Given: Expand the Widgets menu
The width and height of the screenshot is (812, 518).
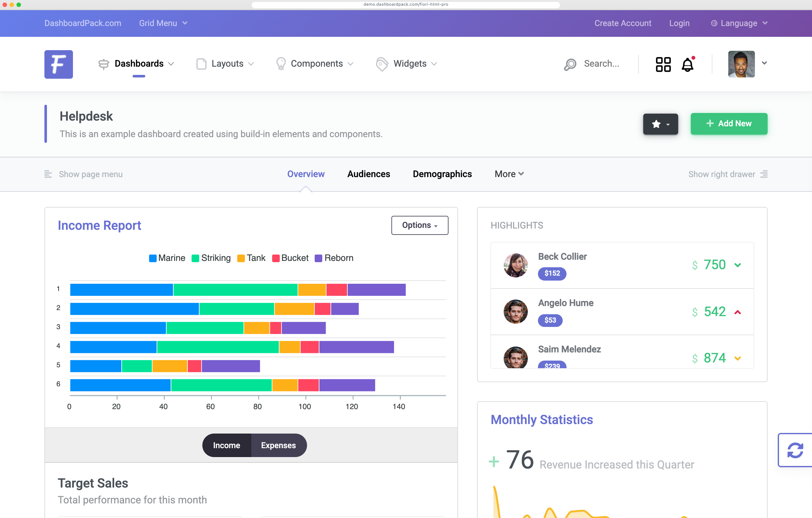Looking at the screenshot, I should [406, 64].
